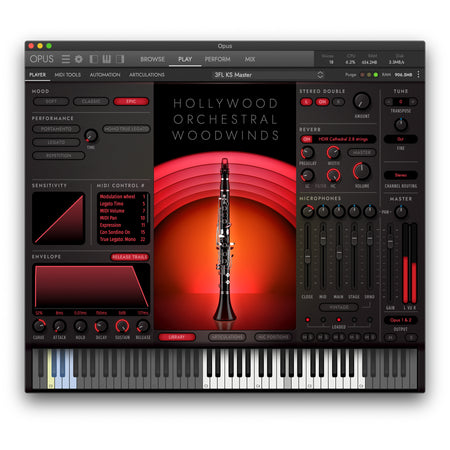Click the Library button below the artwork
This screenshot has height=450, width=450.
pos(177,337)
